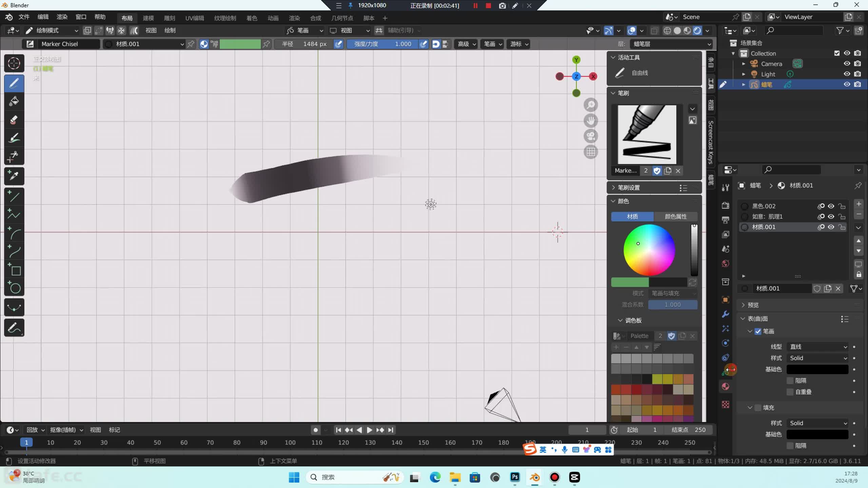
Task: Switch orthographic/perspective grid icon
Action: [591, 152]
